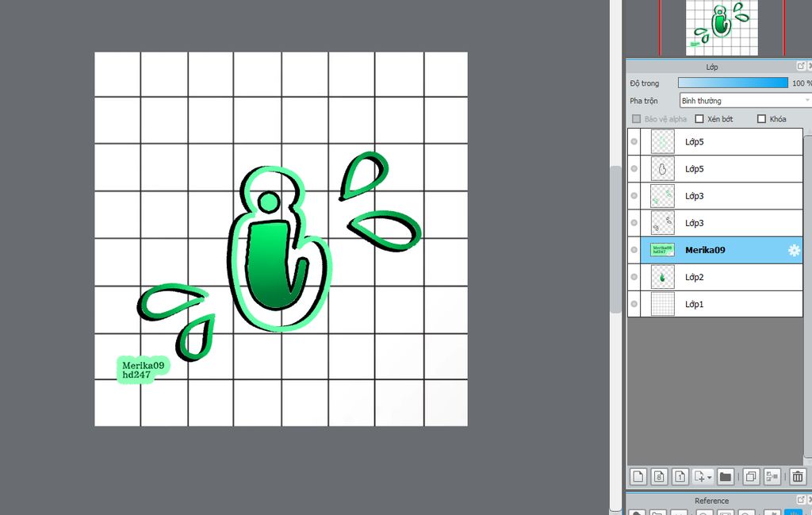Hide the Merika09 layer

[634, 250]
